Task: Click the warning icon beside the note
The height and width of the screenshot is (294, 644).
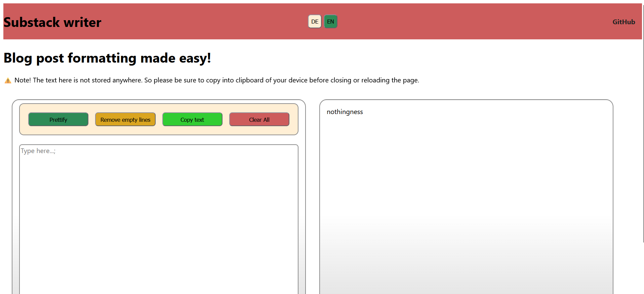Action: click(8, 80)
